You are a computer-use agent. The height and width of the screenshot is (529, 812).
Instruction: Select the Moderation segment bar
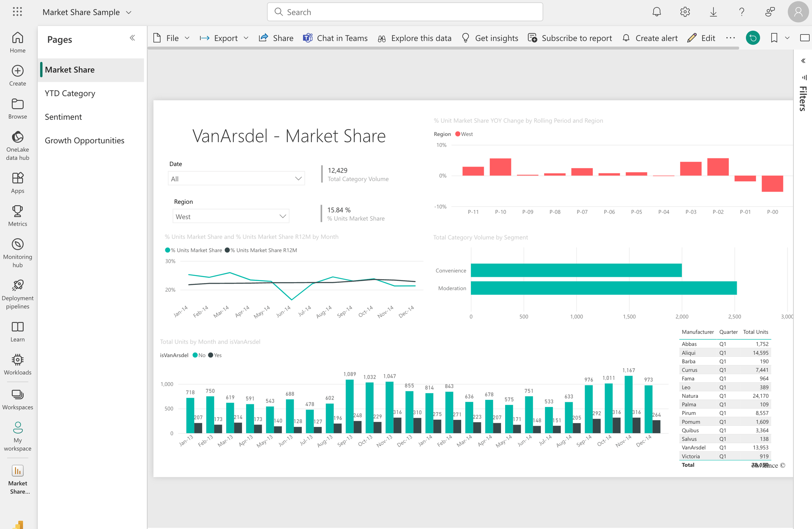pos(603,288)
